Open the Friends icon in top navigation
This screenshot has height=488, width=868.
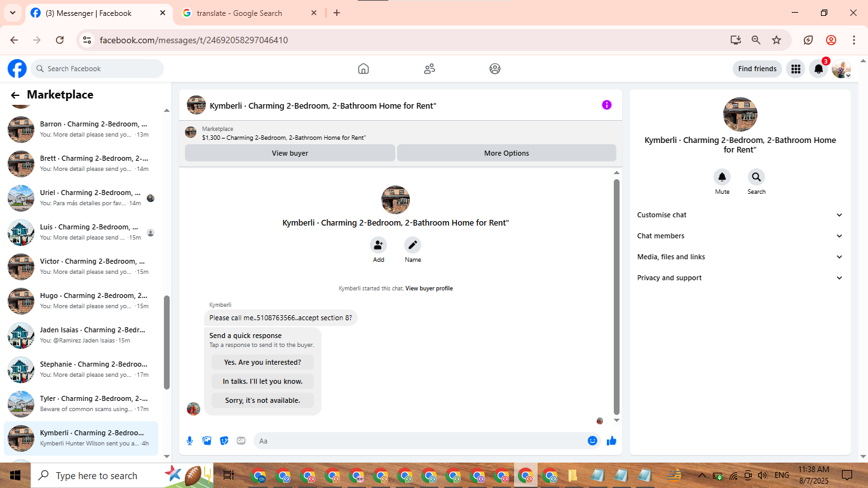[x=430, y=69]
